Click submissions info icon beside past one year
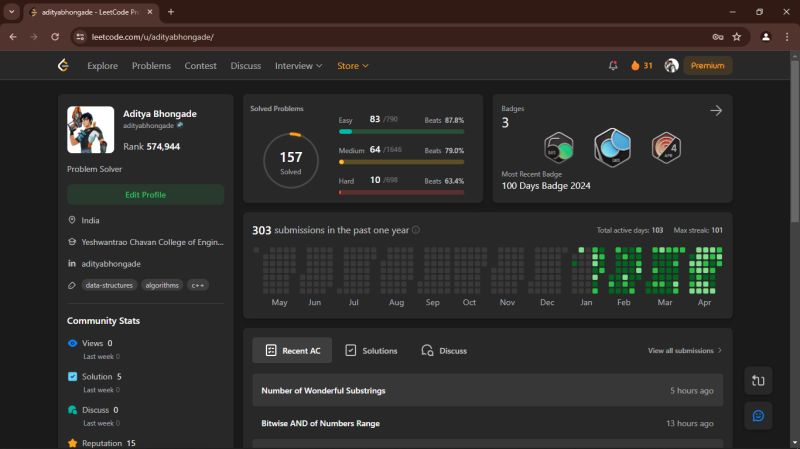 pyautogui.click(x=416, y=230)
